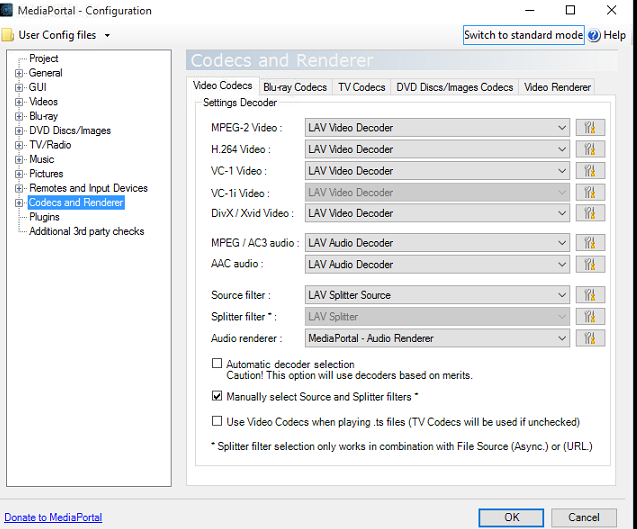Enable Automatic decoder selection checkbox
The height and width of the screenshot is (529, 637).
click(218, 364)
